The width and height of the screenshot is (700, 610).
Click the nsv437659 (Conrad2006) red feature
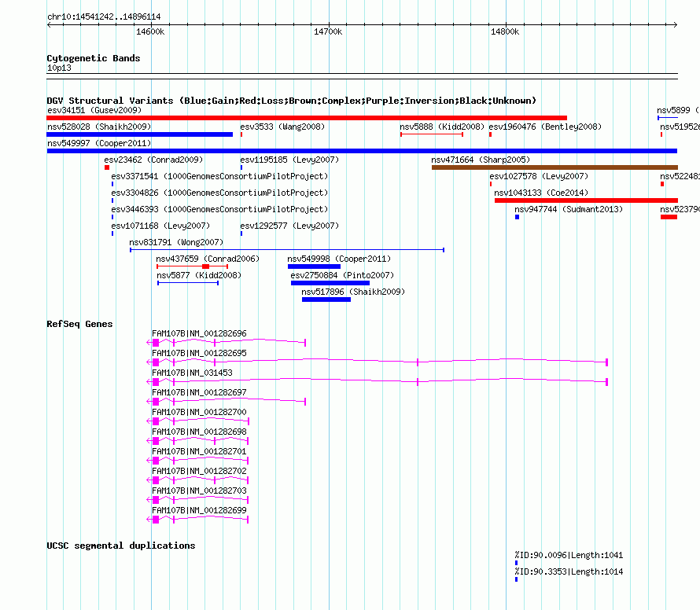click(x=193, y=266)
